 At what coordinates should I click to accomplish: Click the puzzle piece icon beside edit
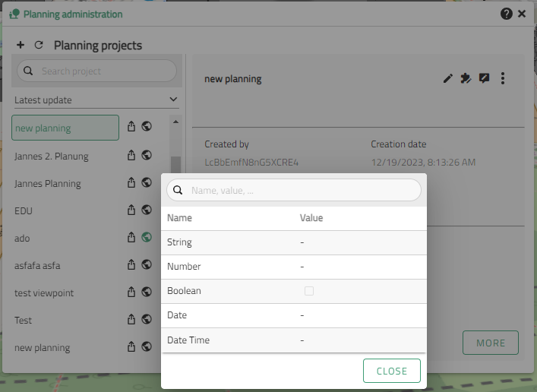pyautogui.click(x=466, y=78)
